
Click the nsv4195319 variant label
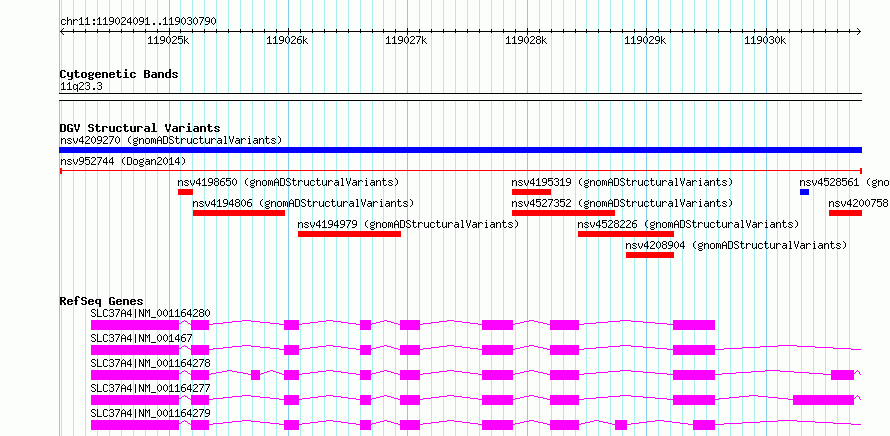point(622,183)
